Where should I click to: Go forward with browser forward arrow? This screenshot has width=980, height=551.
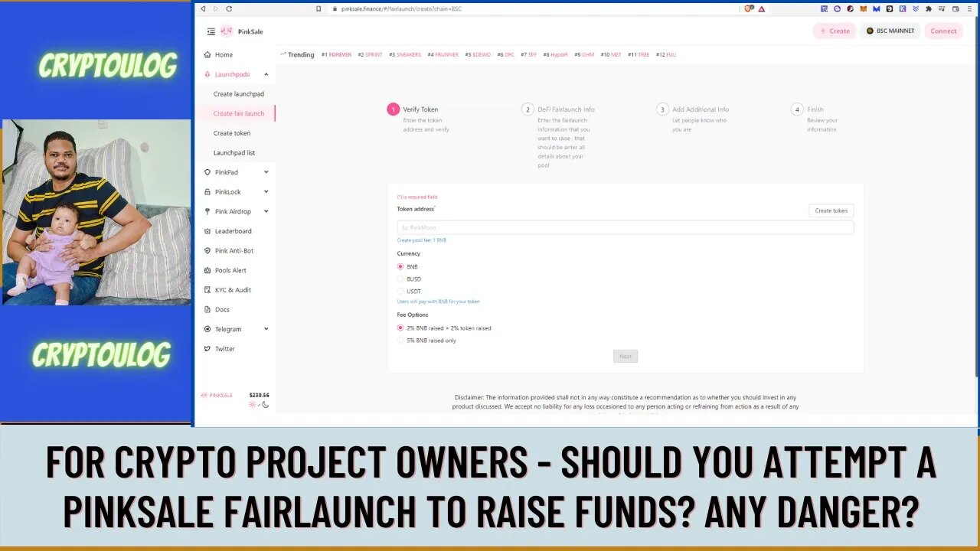(x=216, y=8)
